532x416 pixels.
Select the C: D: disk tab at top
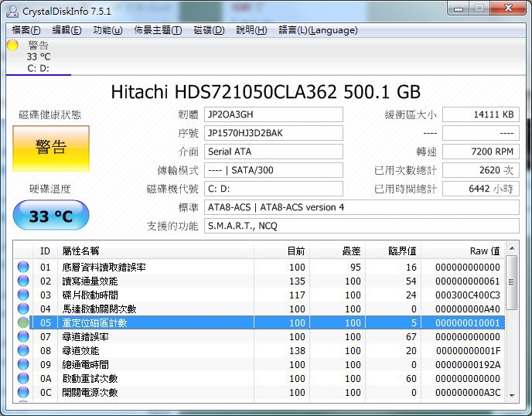[38, 68]
